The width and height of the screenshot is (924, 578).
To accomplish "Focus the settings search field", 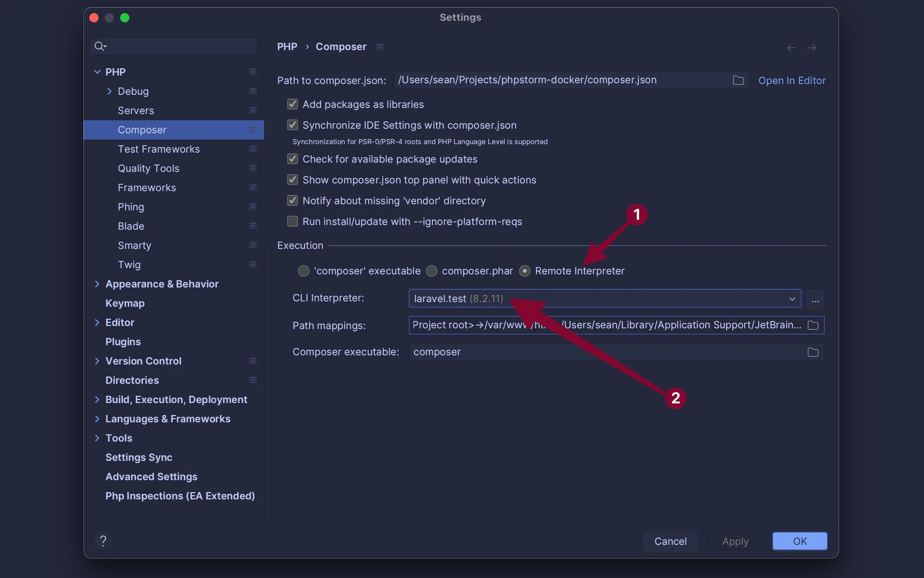I will click(x=174, y=46).
